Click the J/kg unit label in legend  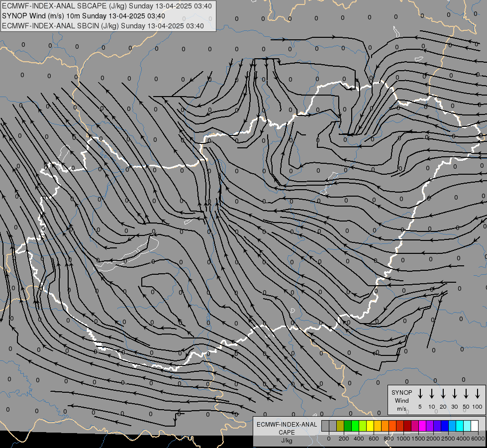[x=287, y=441]
